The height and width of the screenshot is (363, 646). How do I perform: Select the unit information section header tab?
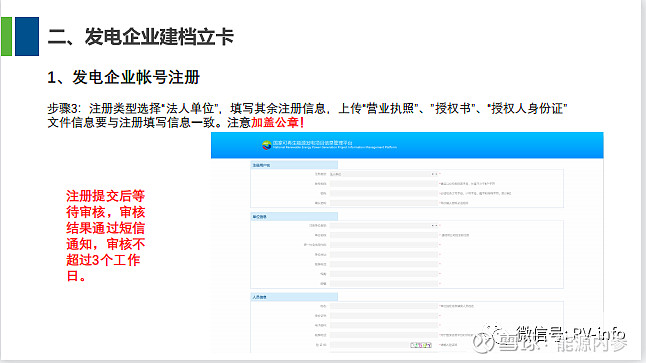click(x=294, y=216)
